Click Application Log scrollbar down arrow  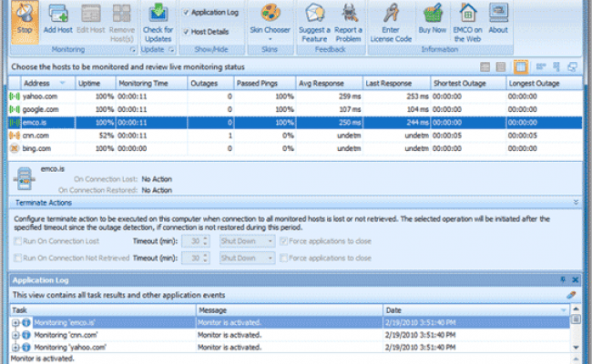pos(577,348)
